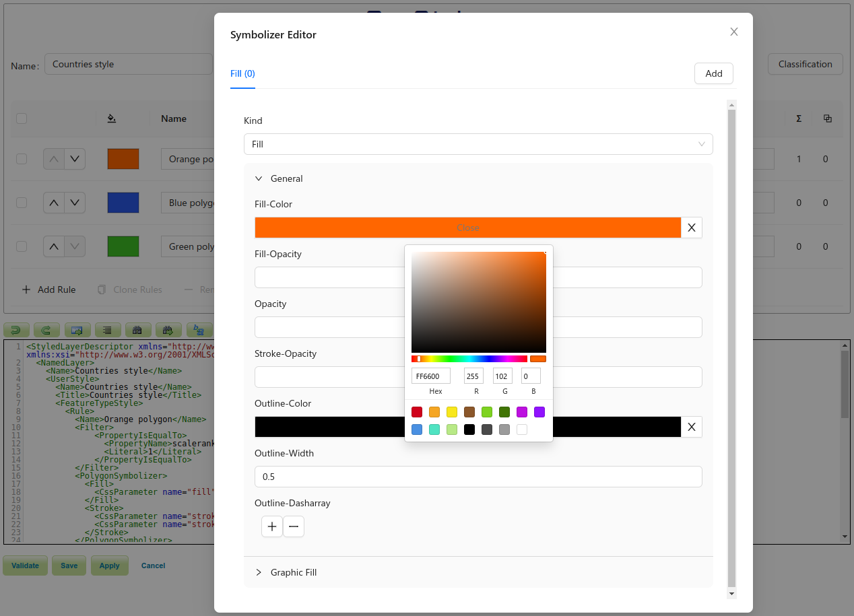
Task: Click the Cancel link
Action: coord(154,566)
